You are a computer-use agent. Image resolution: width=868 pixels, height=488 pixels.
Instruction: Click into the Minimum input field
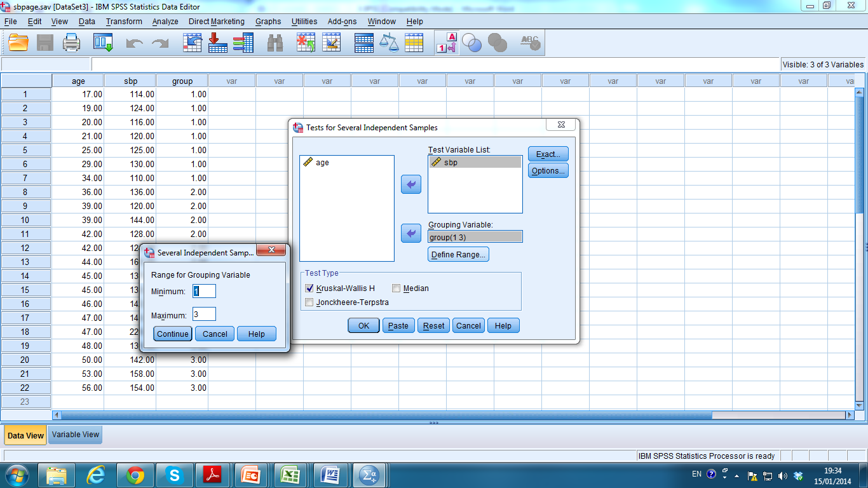(205, 291)
